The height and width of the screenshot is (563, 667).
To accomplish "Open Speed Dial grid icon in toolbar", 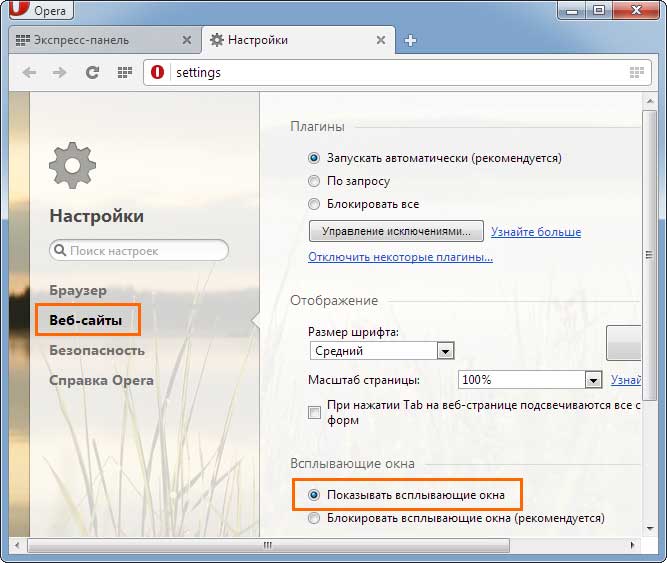I will [x=125, y=72].
